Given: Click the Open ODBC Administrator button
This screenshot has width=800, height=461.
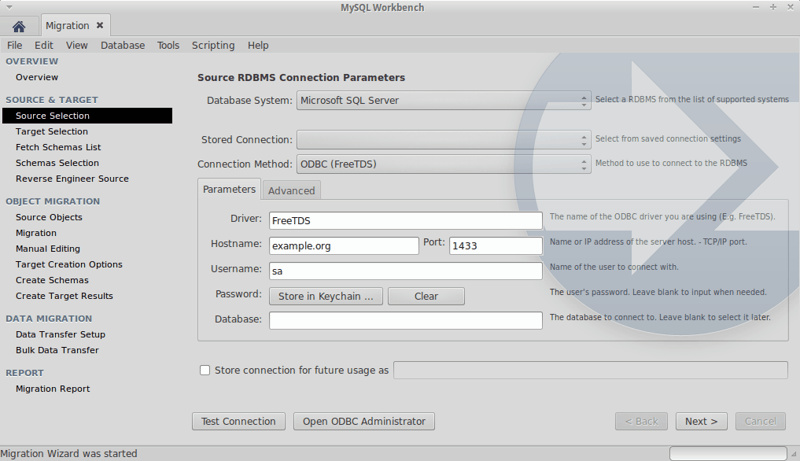Looking at the screenshot, I should 365,421.
